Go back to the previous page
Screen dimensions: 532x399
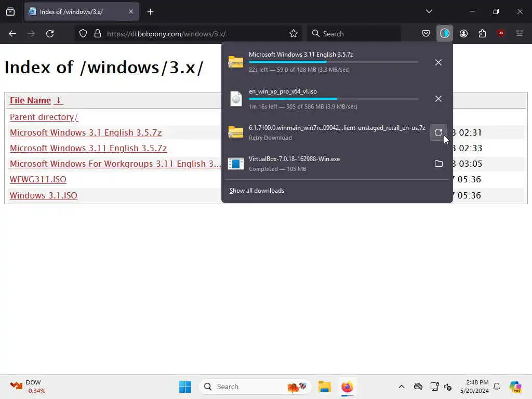tap(12, 34)
